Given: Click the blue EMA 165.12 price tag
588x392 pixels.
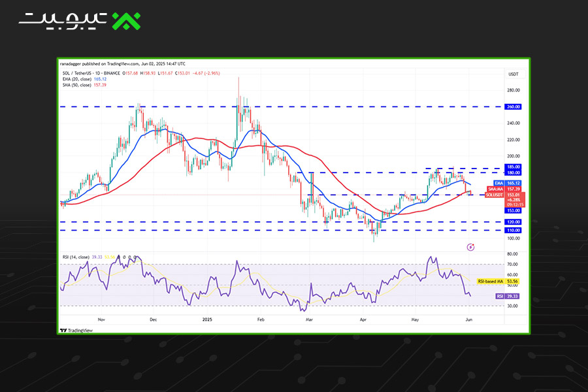Looking at the screenshot, I should click(x=507, y=183).
